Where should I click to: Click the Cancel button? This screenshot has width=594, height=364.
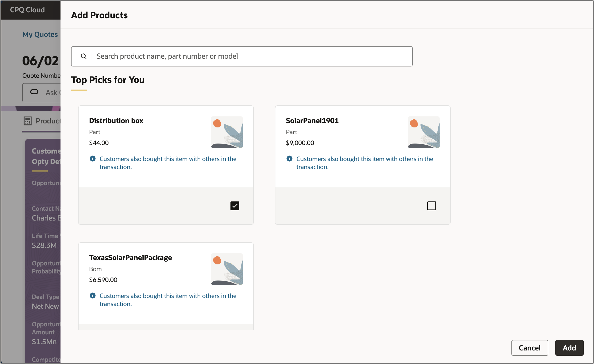coord(529,348)
